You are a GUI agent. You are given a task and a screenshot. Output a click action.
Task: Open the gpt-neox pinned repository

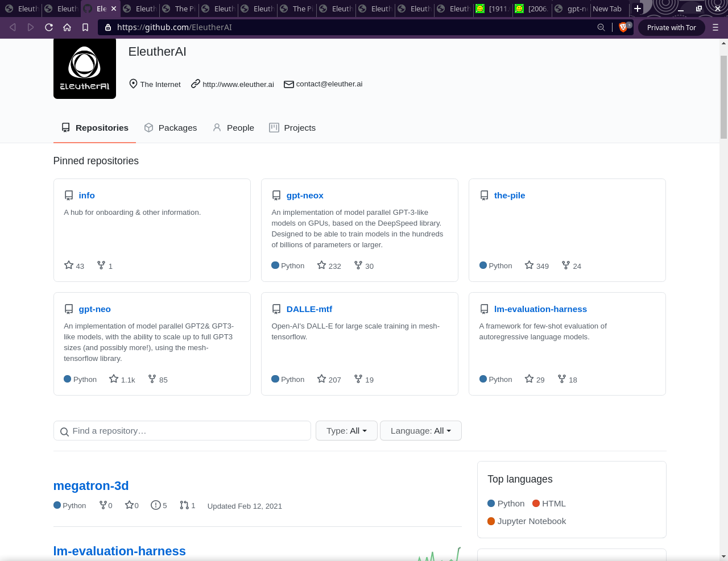tap(305, 196)
